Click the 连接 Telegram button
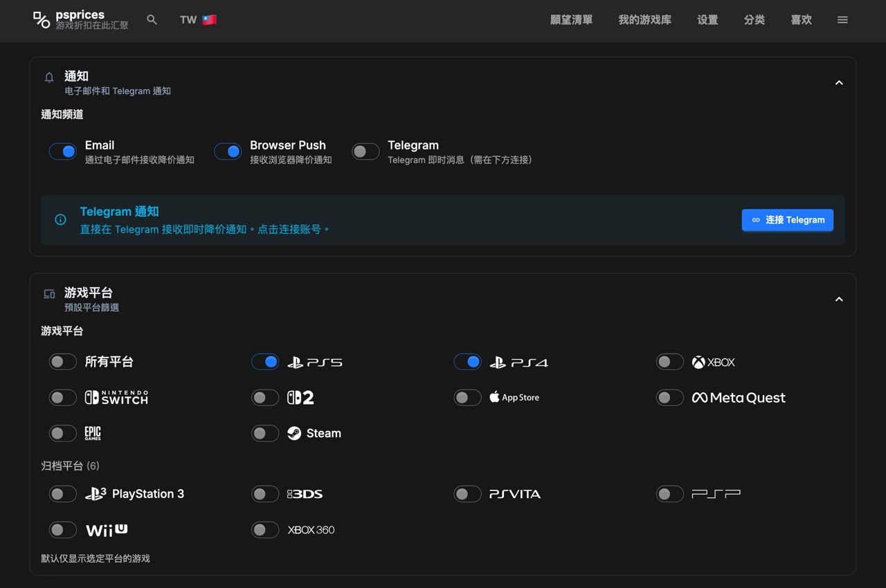This screenshot has width=886, height=588. tap(787, 220)
